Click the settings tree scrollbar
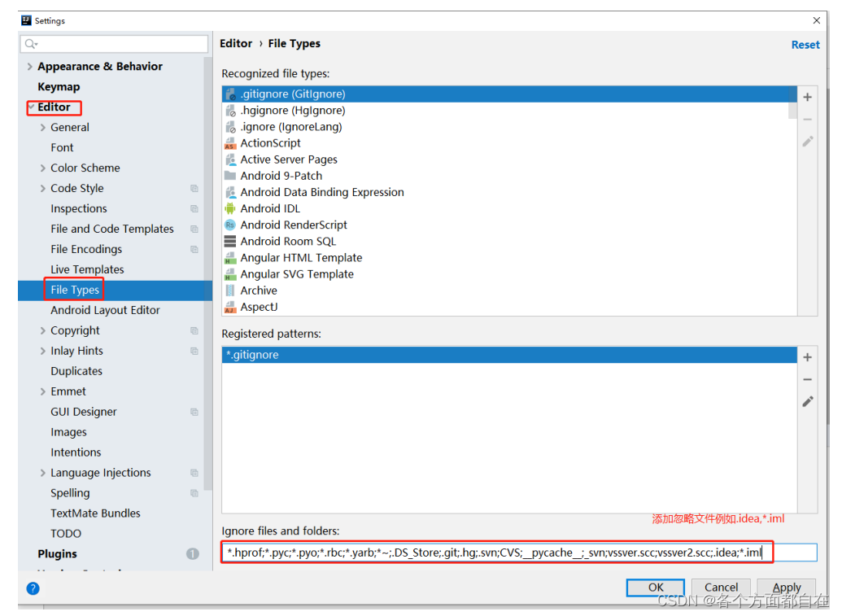The height and width of the screenshot is (616, 842). 208,274
